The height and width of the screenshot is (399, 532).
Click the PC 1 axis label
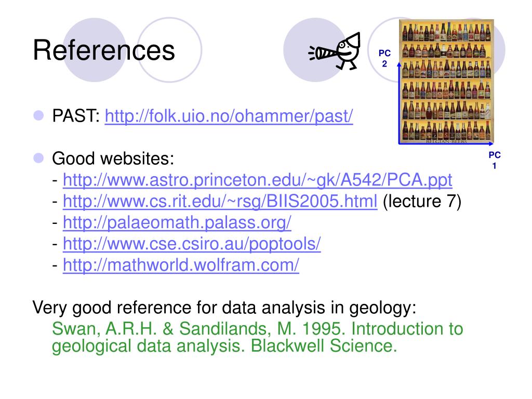(495, 160)
